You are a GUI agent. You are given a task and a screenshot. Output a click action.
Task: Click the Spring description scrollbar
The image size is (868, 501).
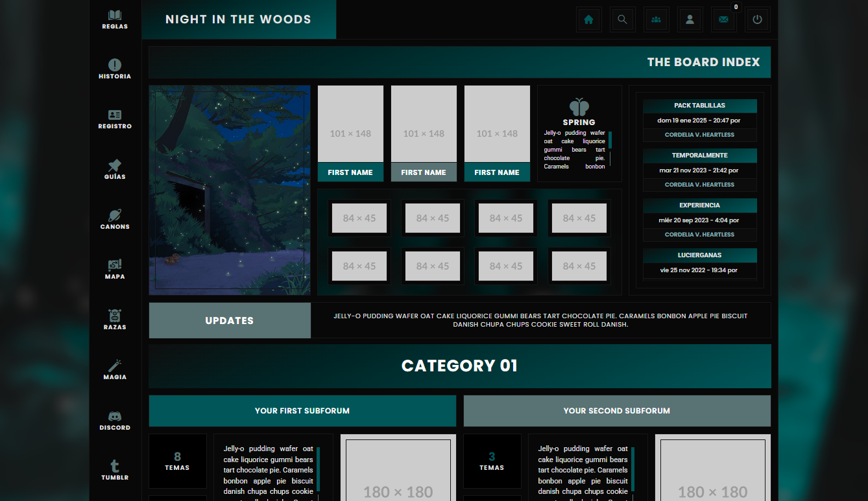610,140
